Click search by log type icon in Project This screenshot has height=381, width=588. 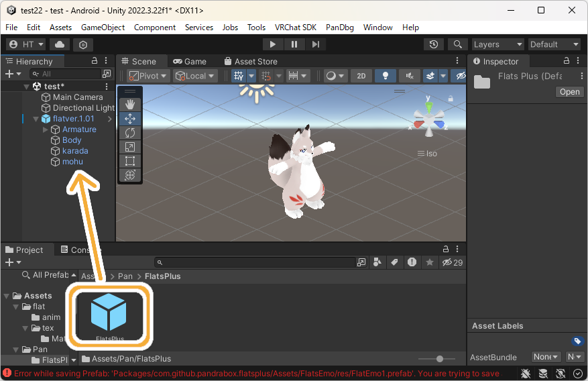click(412, 262)
